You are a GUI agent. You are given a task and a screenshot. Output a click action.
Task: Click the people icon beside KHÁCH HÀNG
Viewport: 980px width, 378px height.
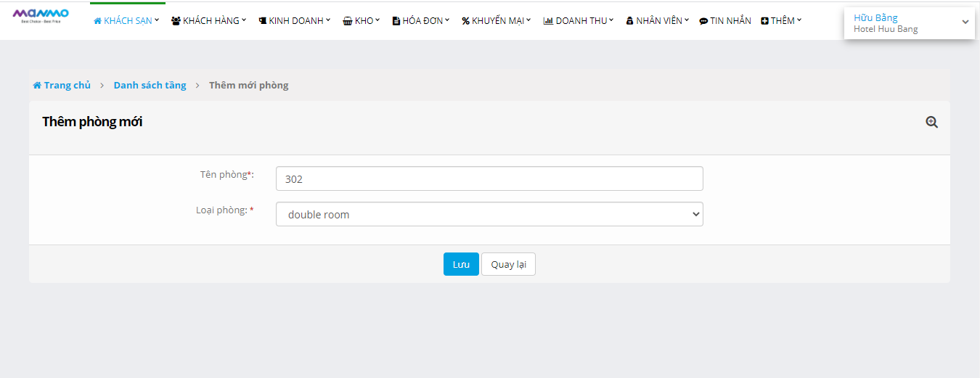[x=176, y=21]
